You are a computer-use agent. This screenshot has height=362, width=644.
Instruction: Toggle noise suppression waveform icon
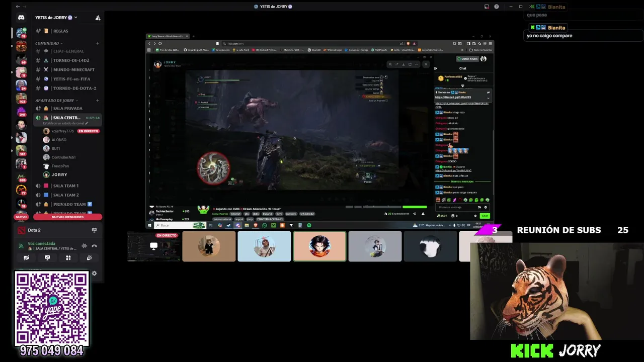tap(84, 246)
